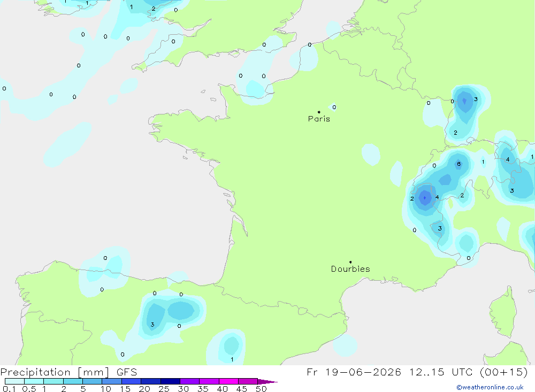The width and height of the screenshot is (535, 392).
Task: Click the 25–30 mm legend color segment
Action: click(x=170, y=381)
